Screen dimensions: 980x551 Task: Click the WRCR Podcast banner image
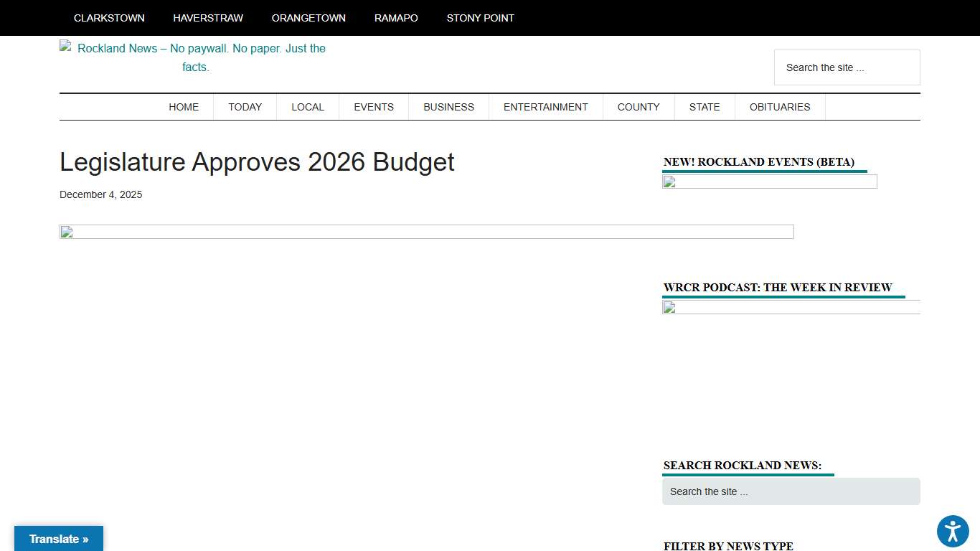coord(791,308)
